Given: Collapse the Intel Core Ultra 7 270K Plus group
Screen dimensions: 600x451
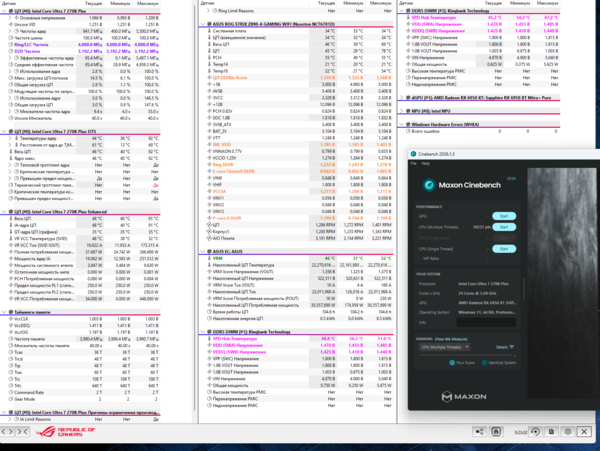Looking at the screenshot, I should coord(4,11).
